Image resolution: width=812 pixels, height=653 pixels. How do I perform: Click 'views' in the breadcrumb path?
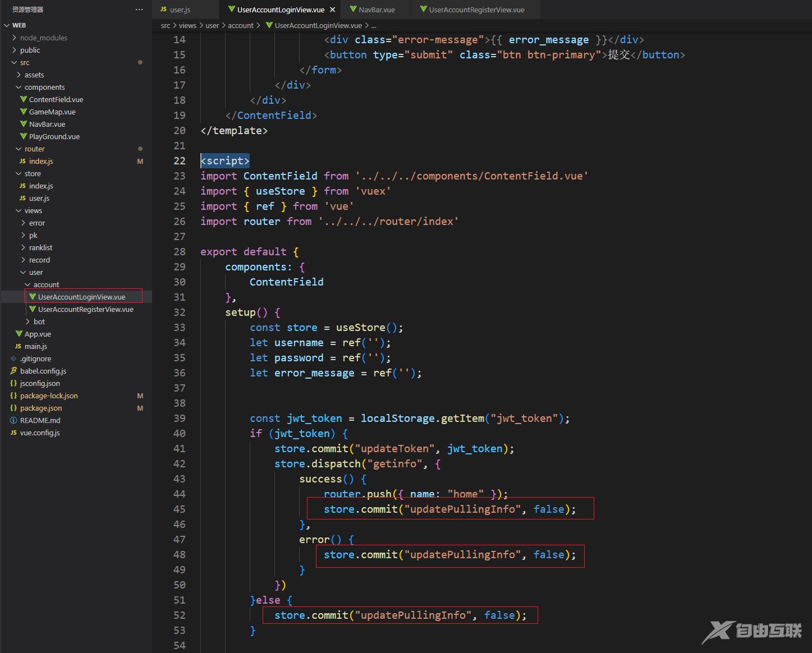tap(187, 25)
